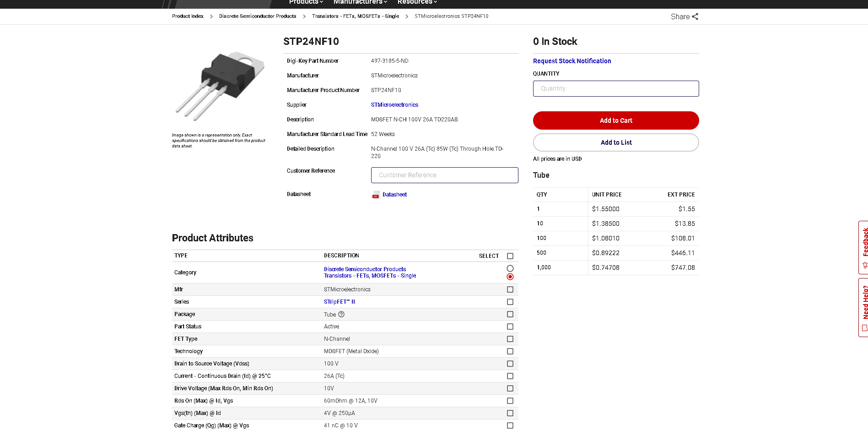Click the Add to List button

pos(616,142)
